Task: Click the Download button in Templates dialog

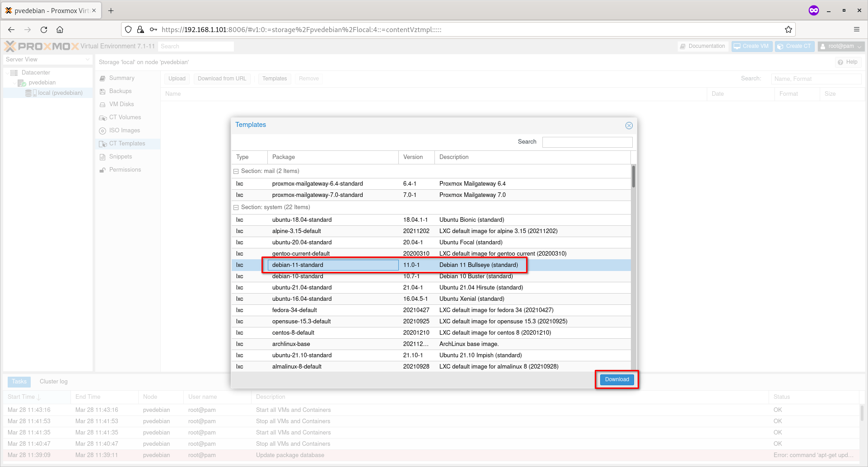Action: click(x=617, y=379)
